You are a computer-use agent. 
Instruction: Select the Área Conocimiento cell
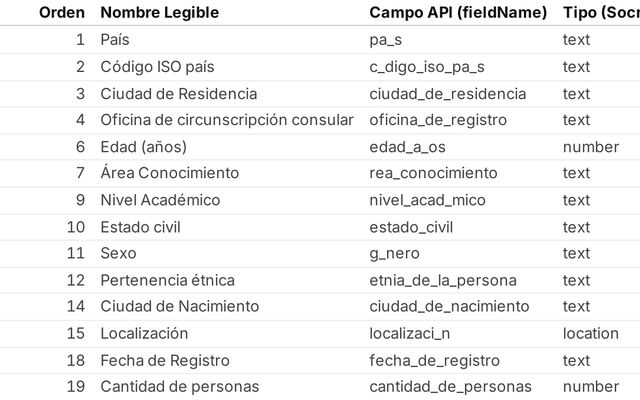pos(170,173)
